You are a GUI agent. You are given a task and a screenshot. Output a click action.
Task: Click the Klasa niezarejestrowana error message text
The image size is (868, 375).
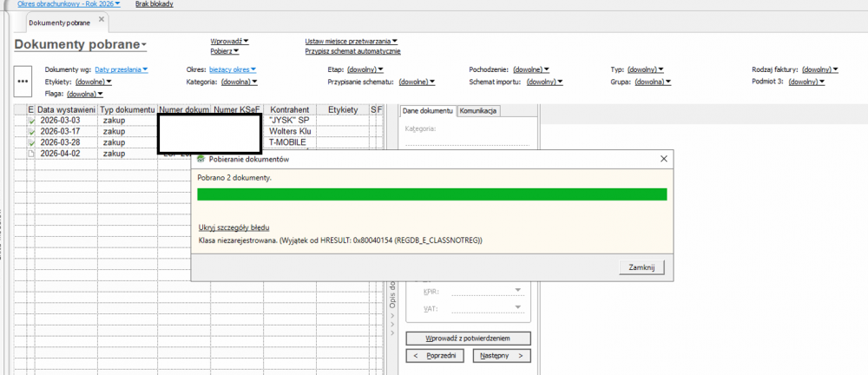coord(341,240)
